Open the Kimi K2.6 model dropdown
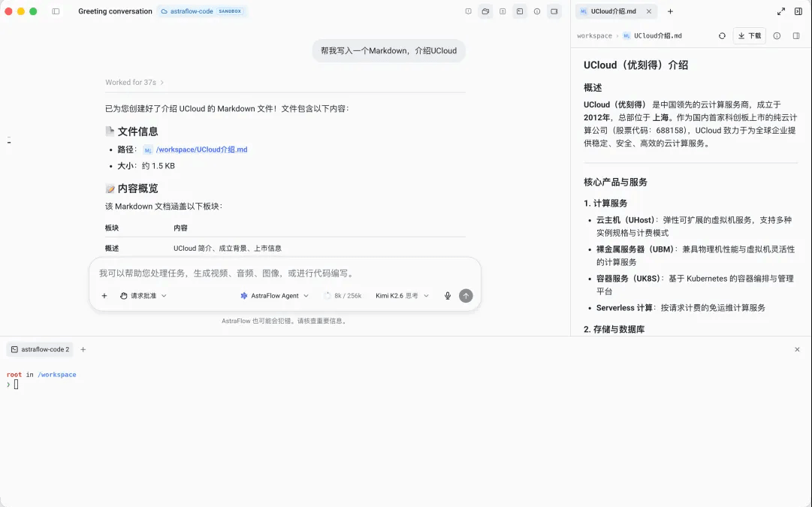812x507 pixels. [403, 296]
